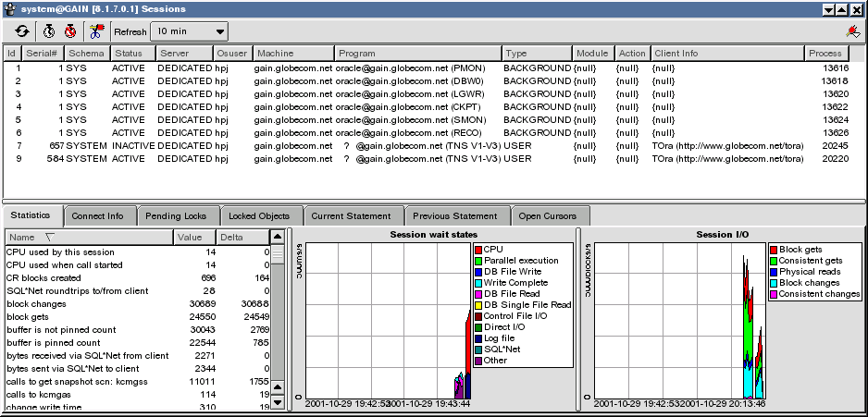Click the enable timed statistics clock icon

tap(49, 31)
